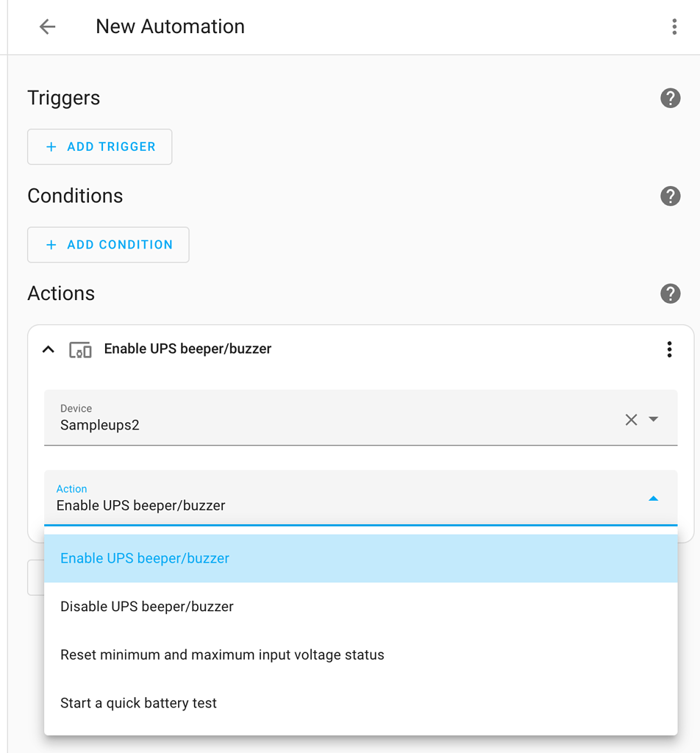Image resolution: width=700 pixels, height=753 pixels.
Task: Choose Start a quick battery test option
Action: 138,703
